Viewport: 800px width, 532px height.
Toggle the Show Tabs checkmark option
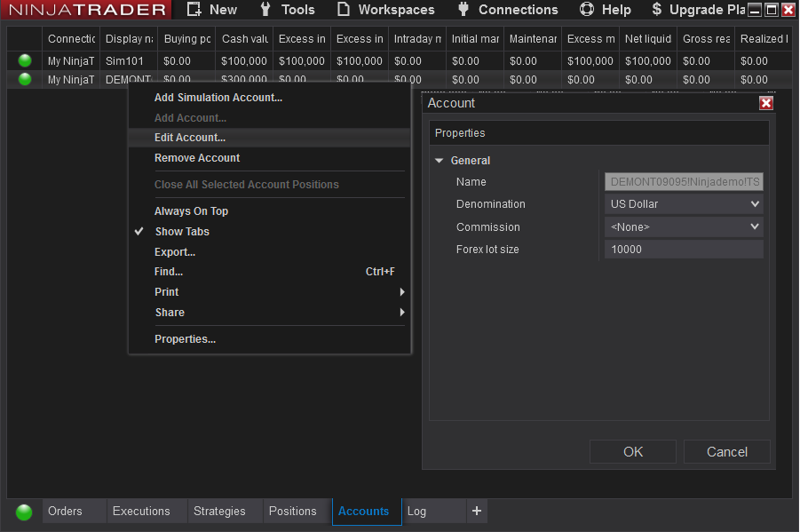(x=181, y=232)
